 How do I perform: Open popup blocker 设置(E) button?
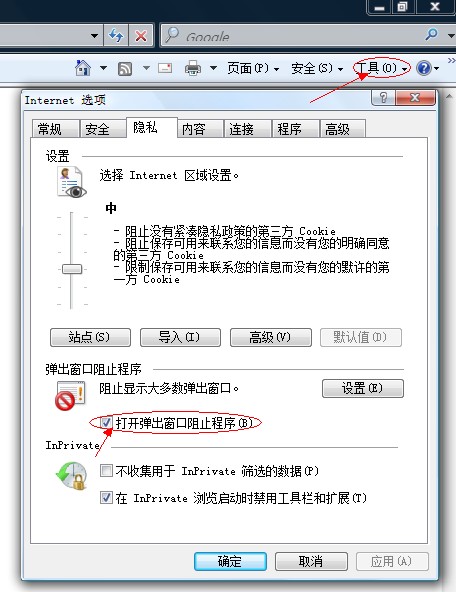(x=362, y=388)
